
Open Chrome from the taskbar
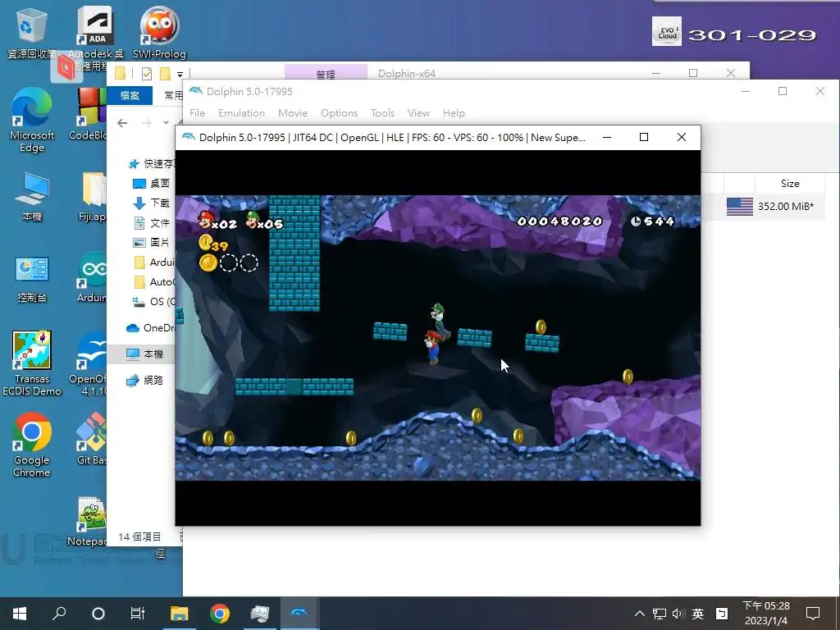[220, 613]
